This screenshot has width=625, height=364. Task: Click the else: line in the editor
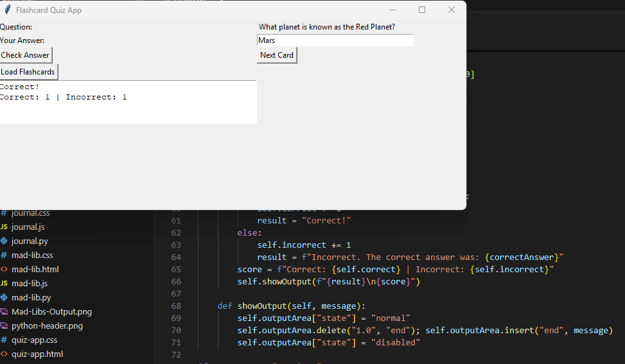pos(249,232)
